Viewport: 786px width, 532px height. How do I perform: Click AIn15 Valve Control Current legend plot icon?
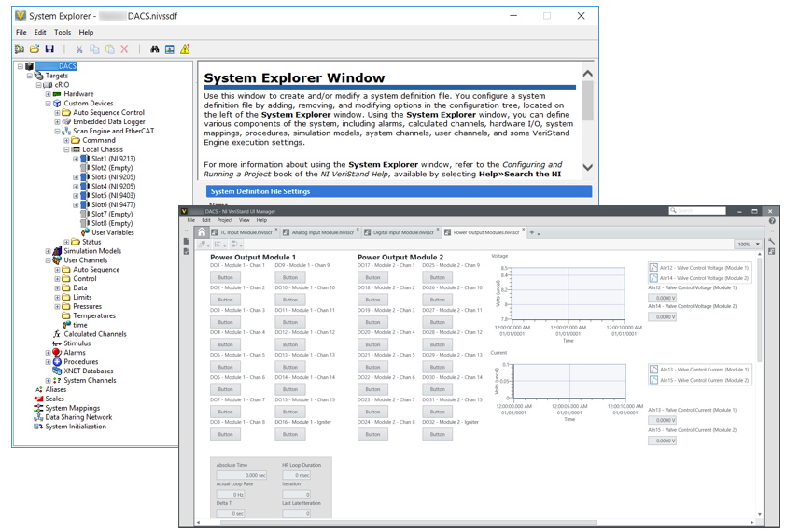point(653,380)
